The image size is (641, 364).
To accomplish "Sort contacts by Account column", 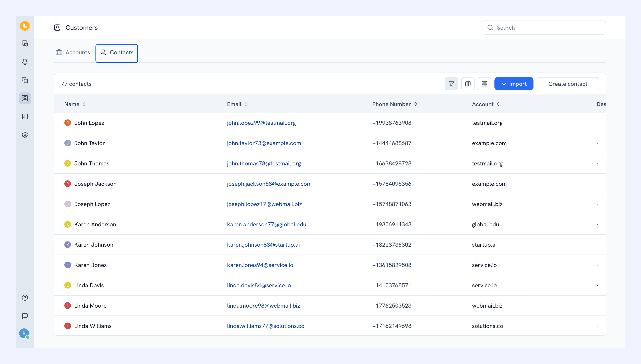I will click(486, 104).
